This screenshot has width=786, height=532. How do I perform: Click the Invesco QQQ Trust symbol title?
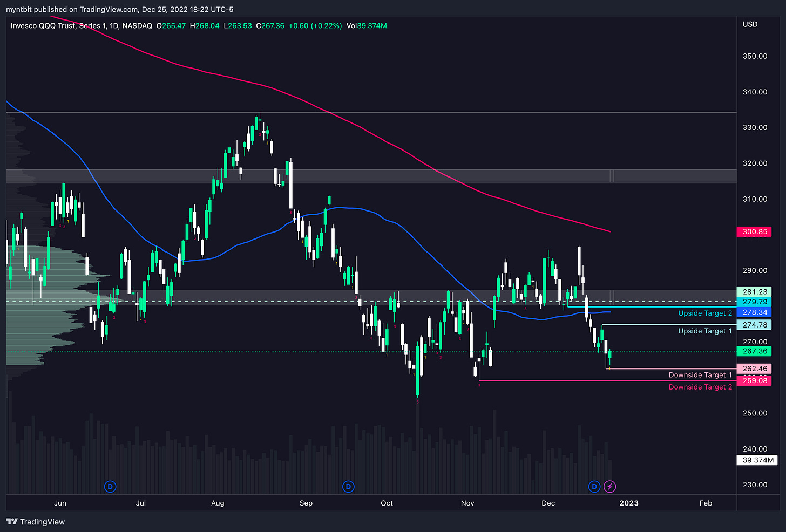(82, 26)
